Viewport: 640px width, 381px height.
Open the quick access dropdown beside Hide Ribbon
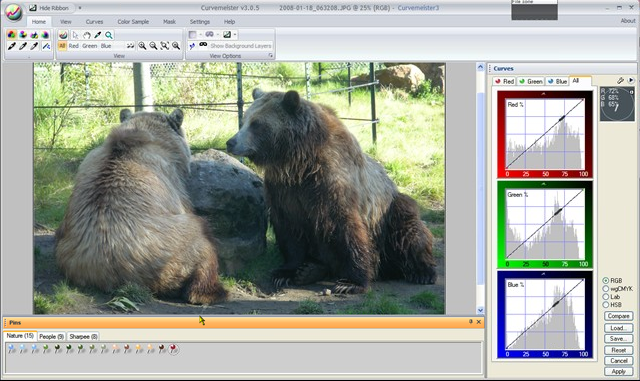click(x=80, y=8)
